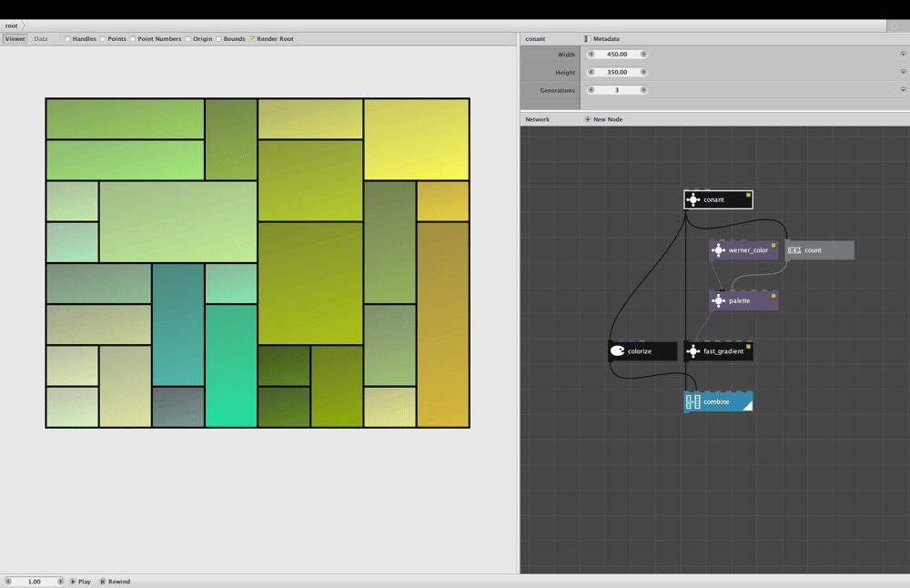
Task: Click the count node icon
Action: click(x=794, y=250)
